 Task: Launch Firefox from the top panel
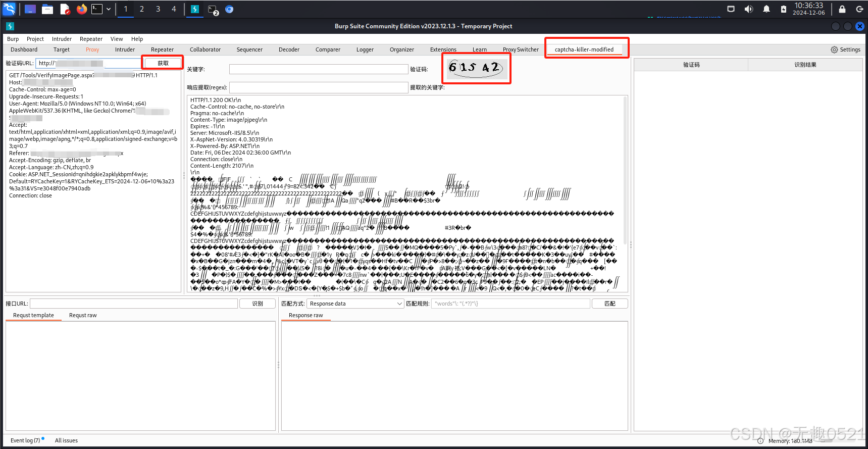pyautogui.click(x=82, y=9)
